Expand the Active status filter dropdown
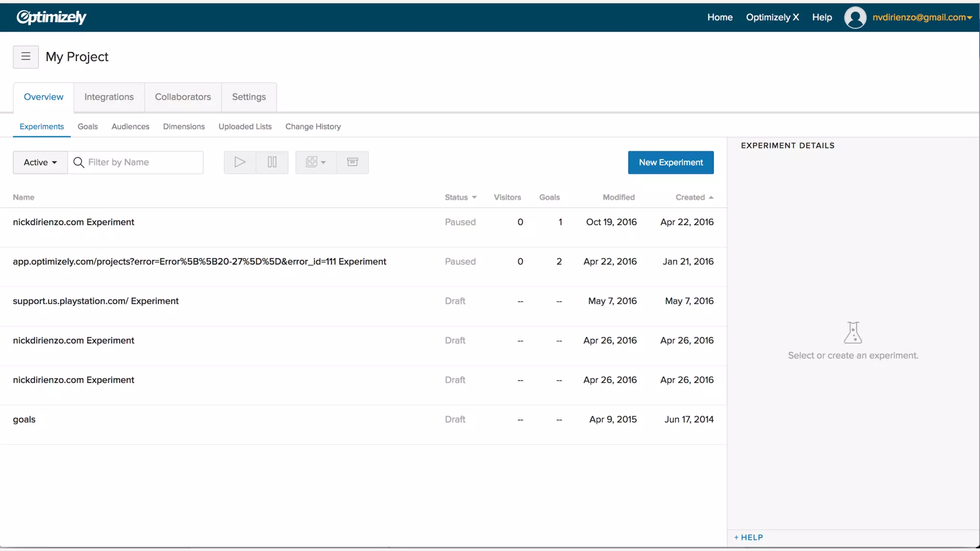 tap(40, 163)
